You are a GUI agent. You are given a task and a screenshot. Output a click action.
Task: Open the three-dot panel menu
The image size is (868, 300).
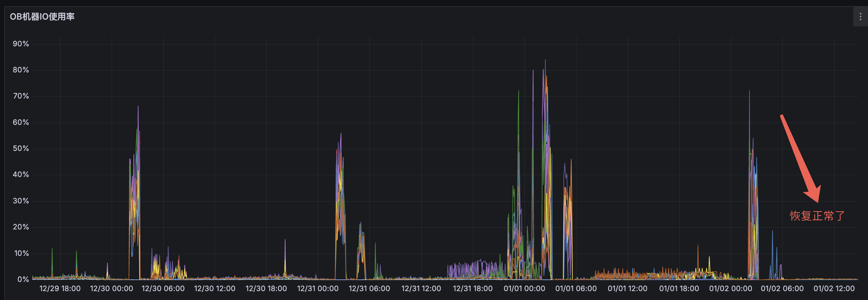pyautogui.click(x=860, y=17)
